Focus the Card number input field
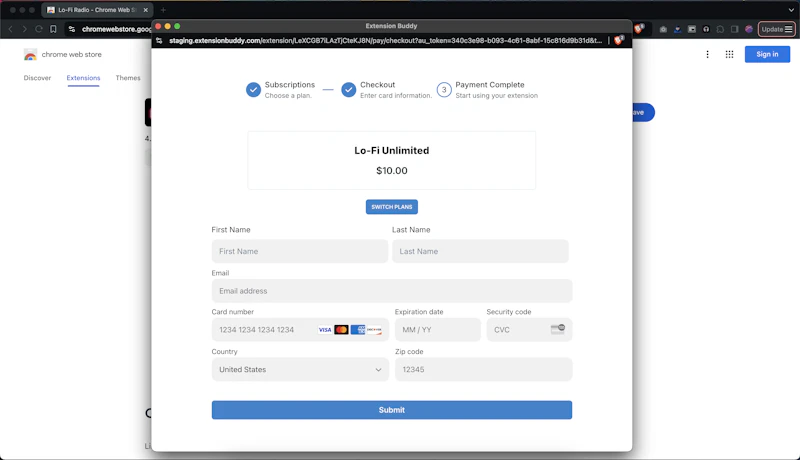Image resolution: width=800 pixels, height=460 pixels. click(x=300, y=329)
